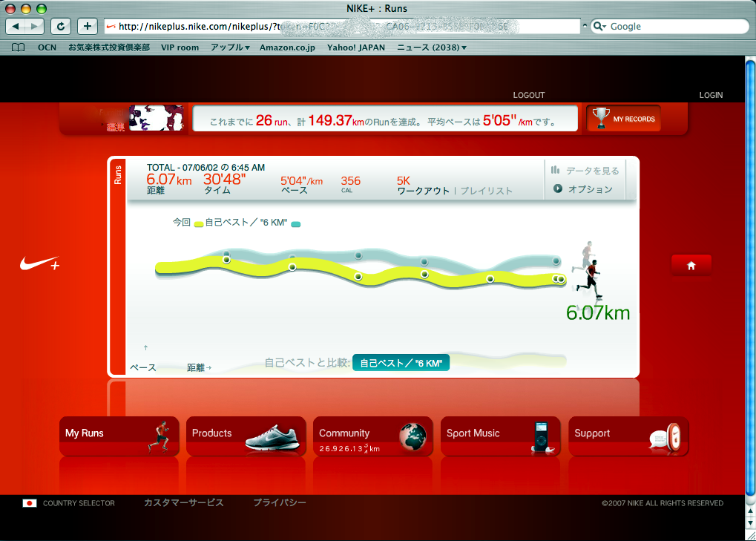Screen dimensions: 756x541
Task: Click the teal 自己ベスト legend swatch
Action: (x=296, y=223)
